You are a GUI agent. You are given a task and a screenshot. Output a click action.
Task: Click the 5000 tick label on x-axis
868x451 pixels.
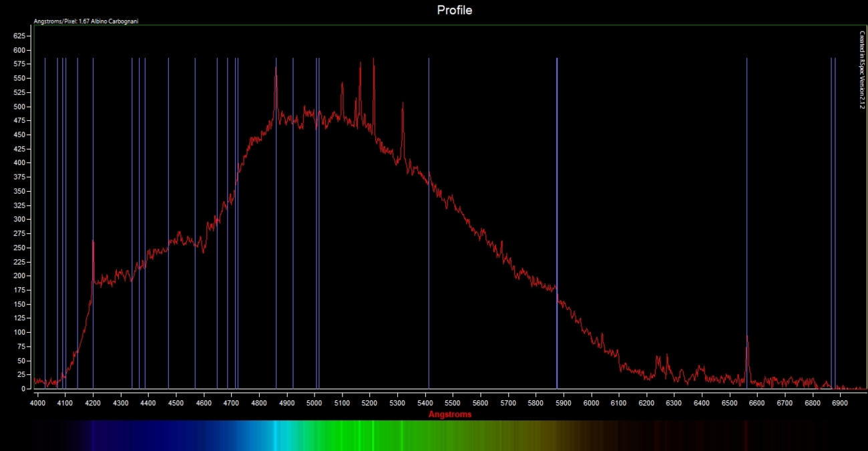pos(314,404)
